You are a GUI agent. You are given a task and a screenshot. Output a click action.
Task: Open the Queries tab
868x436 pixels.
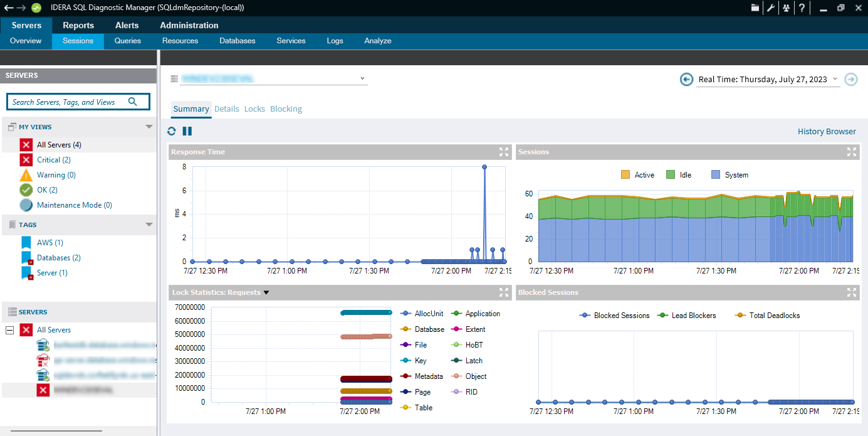click(128, 41)
